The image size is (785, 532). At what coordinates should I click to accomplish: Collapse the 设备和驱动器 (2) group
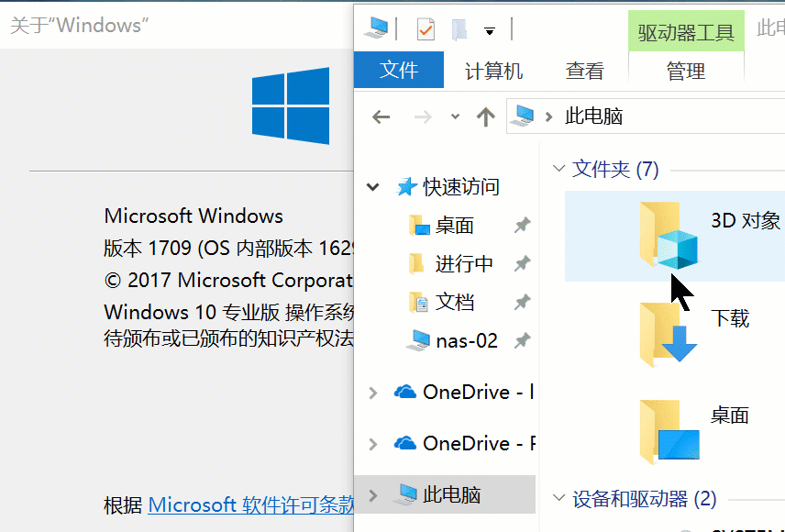pyautogui.click(x=558, y=498)
